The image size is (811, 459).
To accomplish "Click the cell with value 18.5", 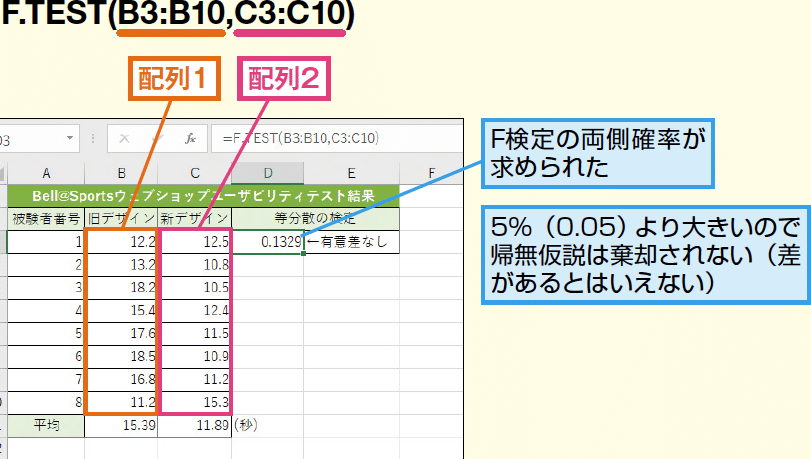I will point(121,356).
